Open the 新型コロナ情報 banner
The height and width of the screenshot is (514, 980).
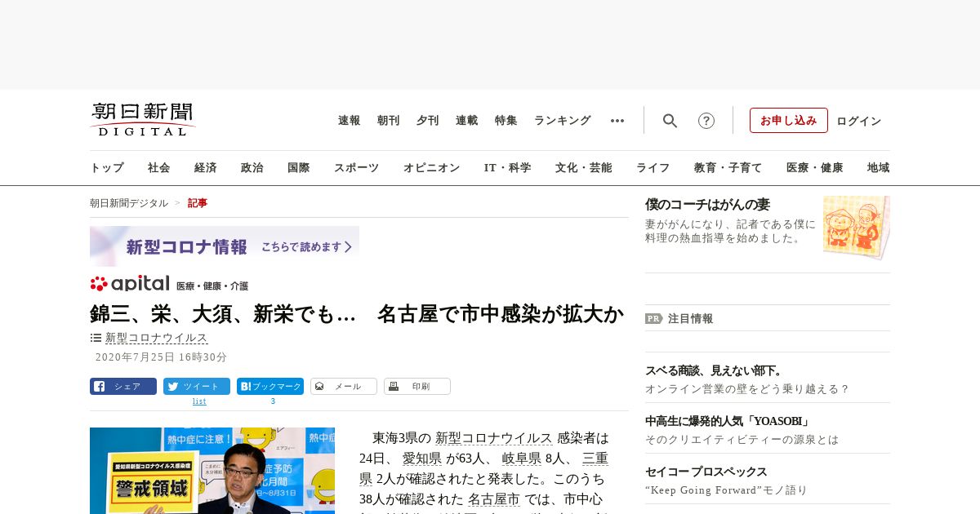pos(225,246)
